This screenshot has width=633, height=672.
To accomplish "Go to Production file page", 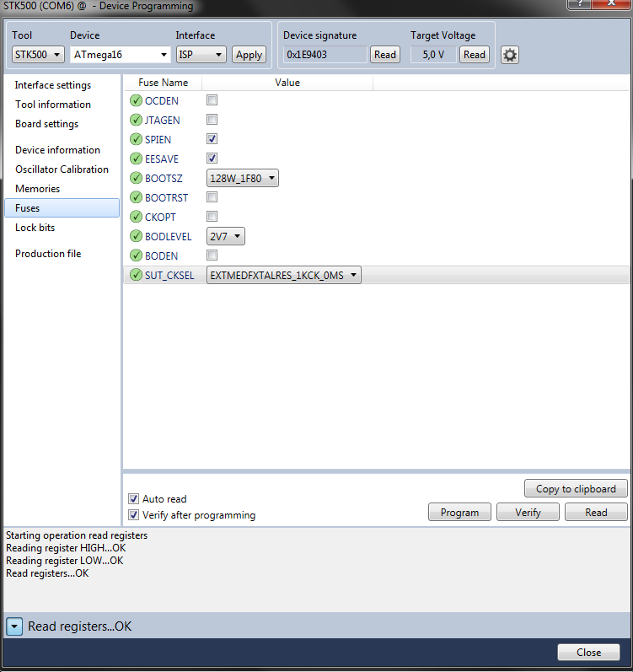I will click(48, 254).
